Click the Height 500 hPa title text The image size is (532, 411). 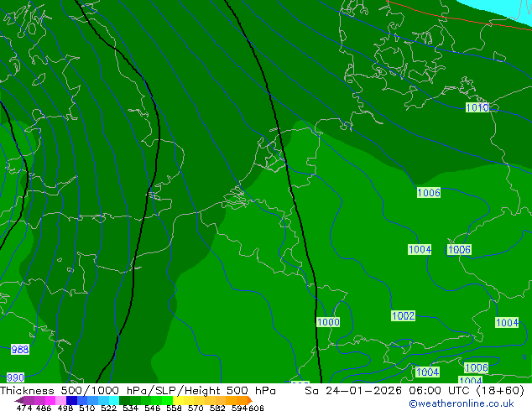click(x=230, y=391)
